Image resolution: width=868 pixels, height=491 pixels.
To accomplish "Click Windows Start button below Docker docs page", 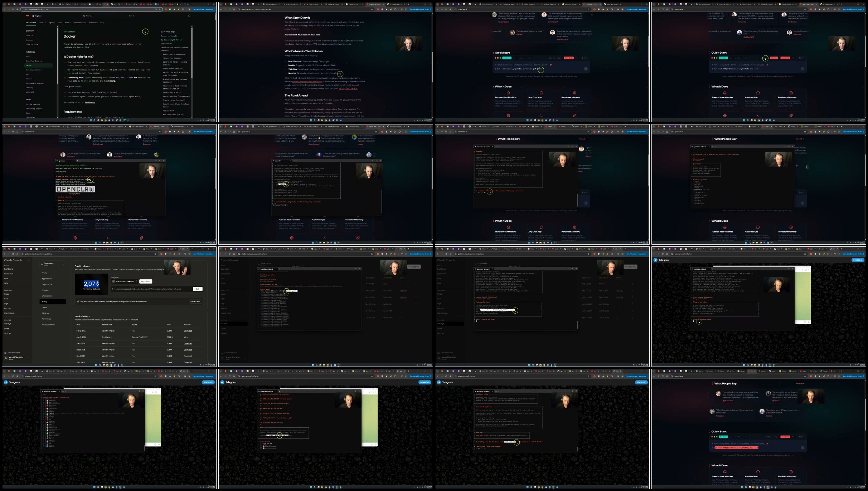I will pyautogui.click(x=91, y=120).
